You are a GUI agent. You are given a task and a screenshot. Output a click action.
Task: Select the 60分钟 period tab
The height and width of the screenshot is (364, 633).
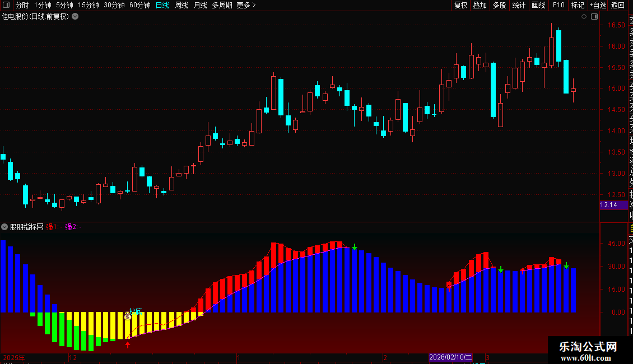pos(139,5)
